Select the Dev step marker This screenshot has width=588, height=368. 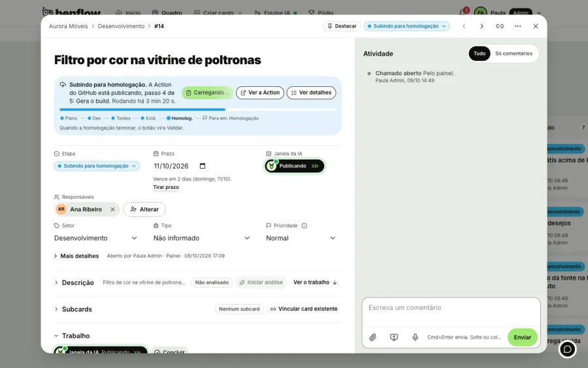pos(94,118)
